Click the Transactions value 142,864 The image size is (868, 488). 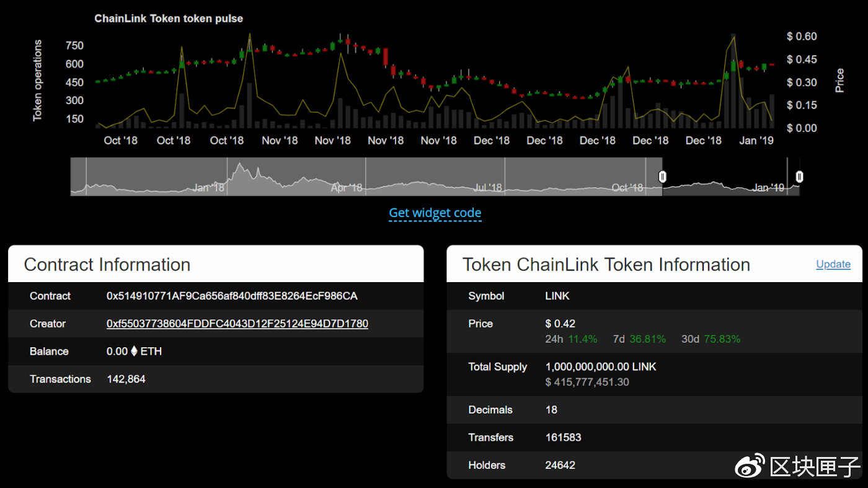[x=126, y=379]
